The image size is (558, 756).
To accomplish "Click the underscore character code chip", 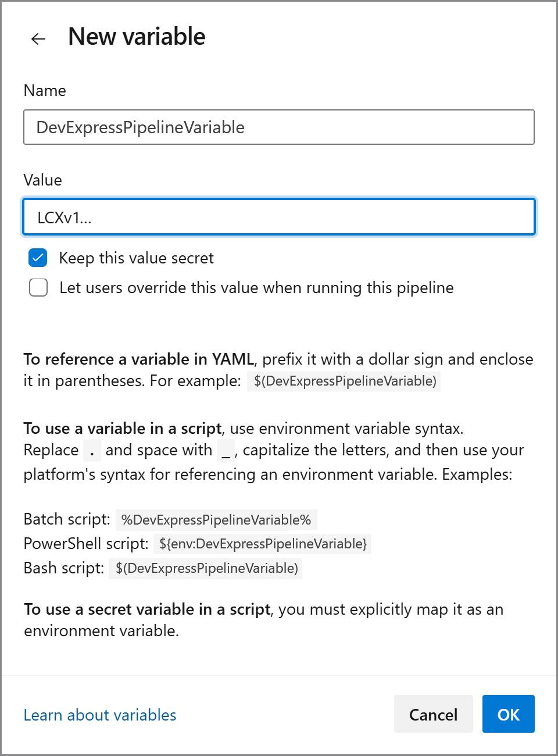I will point(226,451).
